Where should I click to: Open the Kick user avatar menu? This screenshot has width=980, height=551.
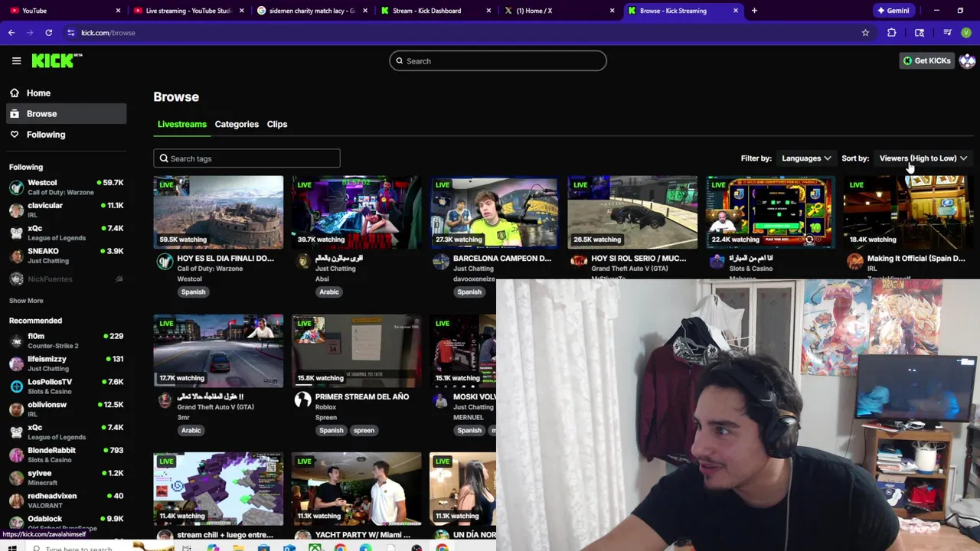(x=967, y=61)
